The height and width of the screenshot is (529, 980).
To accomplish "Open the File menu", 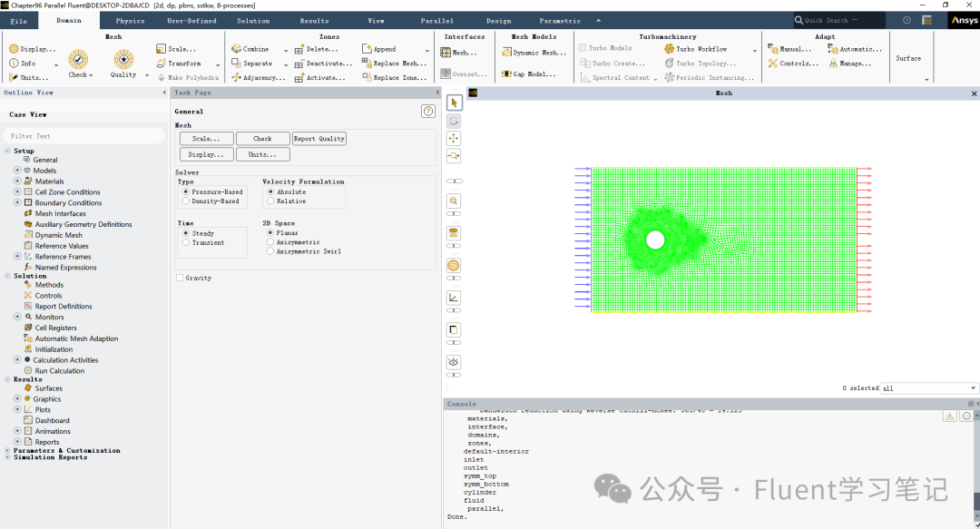I will coord(19,21).
